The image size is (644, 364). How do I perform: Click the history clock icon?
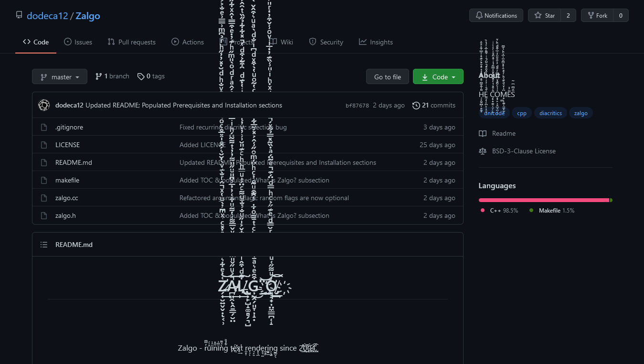click(416, 105)
